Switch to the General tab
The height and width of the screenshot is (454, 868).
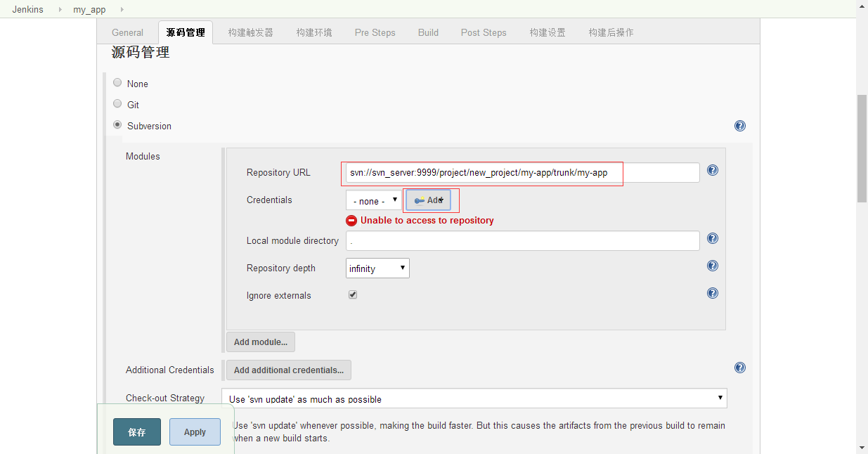click(x=127, y=32)
